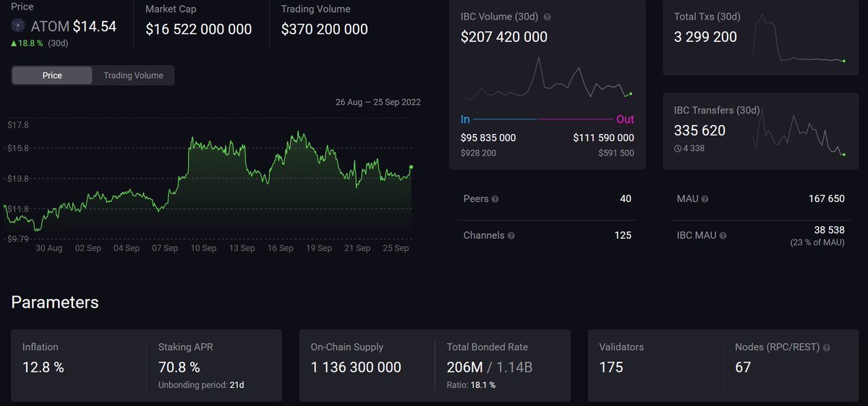The image size is (868, 406).
Task: Click the green end-point dot on price chart
Action: pyautogui.click(x=412, y=167)
